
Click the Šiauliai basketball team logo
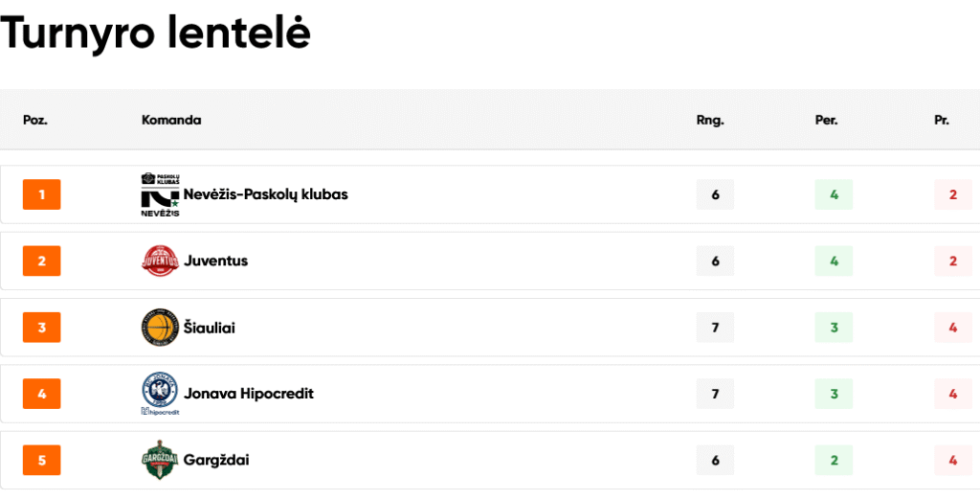click(160, 328)
